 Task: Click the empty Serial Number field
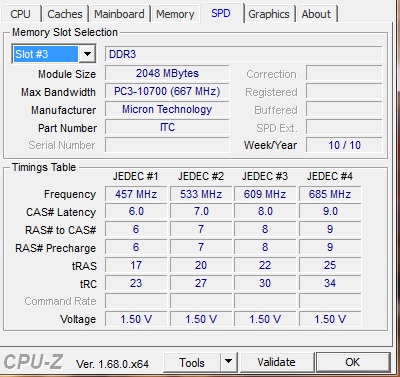tap(167, 145)
